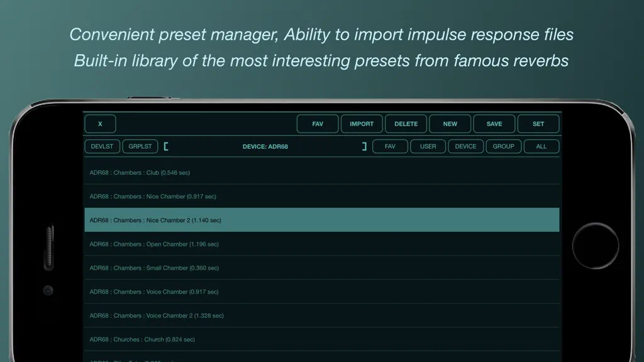Click DELETE preset button
Viewport: 644px width, 362px height.
406,124
